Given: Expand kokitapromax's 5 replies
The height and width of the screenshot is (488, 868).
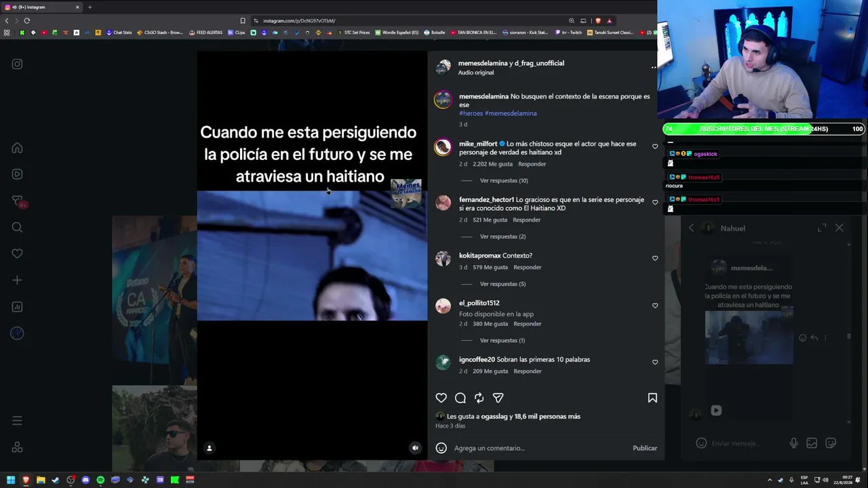Looking at the screenshot, I should [x=503, y=284].
